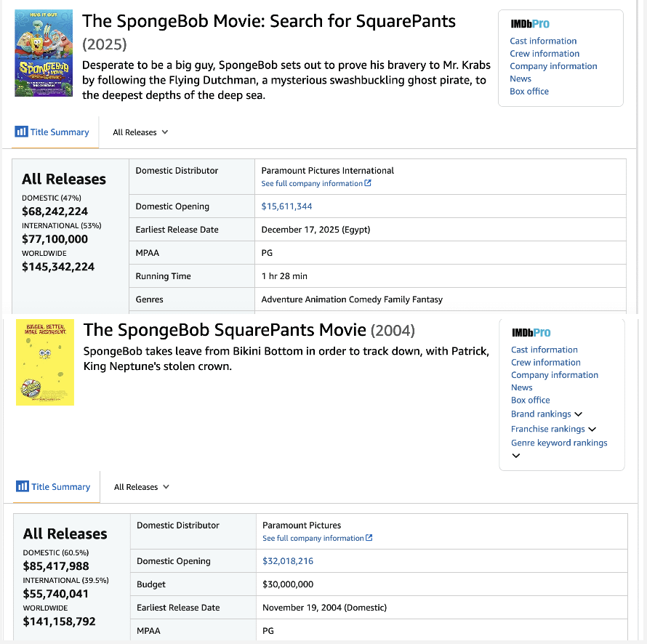The image size is (647, 644).
Task: Open the Search for SquarePants poster thumbnail
Action: pos(44,53)
